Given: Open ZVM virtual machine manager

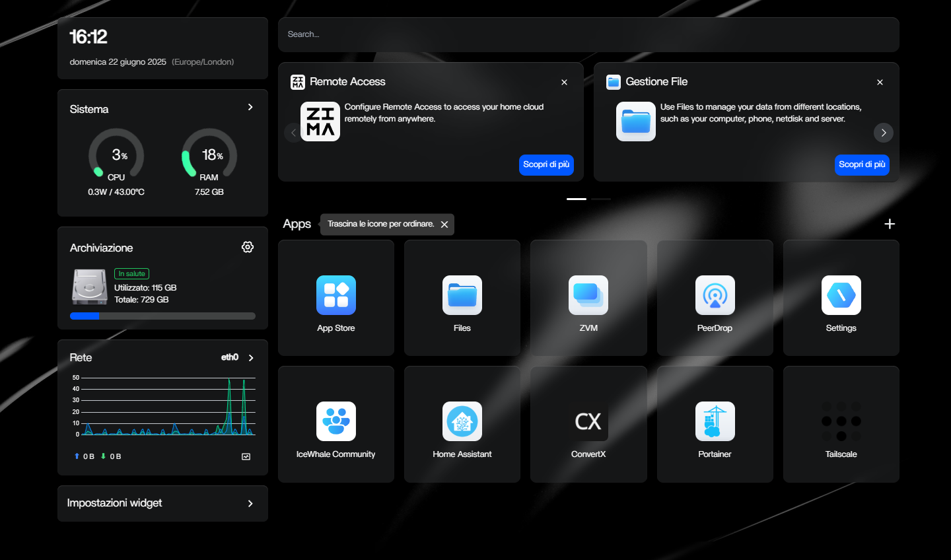Looking at the screenshot, I should (588, 297).
